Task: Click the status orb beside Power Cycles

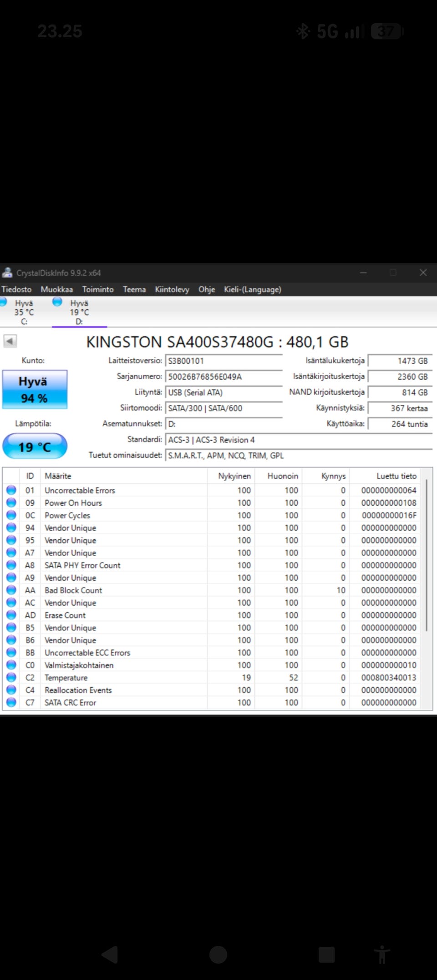Action: pos(11,515)
